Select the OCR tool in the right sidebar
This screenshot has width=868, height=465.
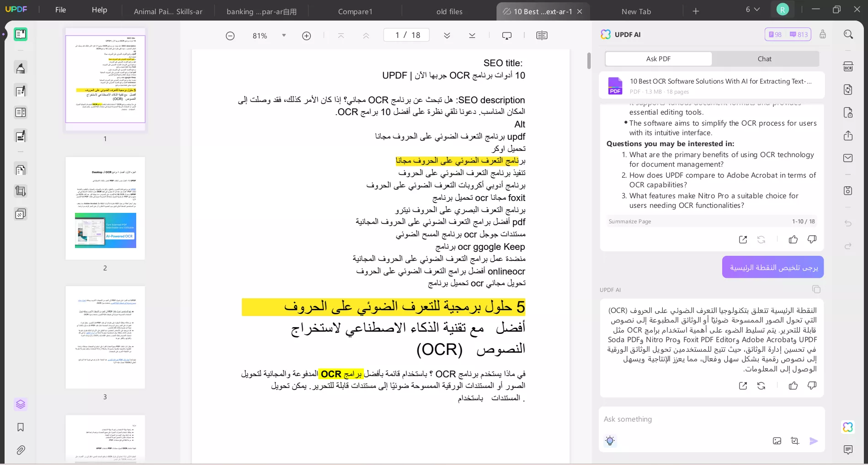click(848, 66)
